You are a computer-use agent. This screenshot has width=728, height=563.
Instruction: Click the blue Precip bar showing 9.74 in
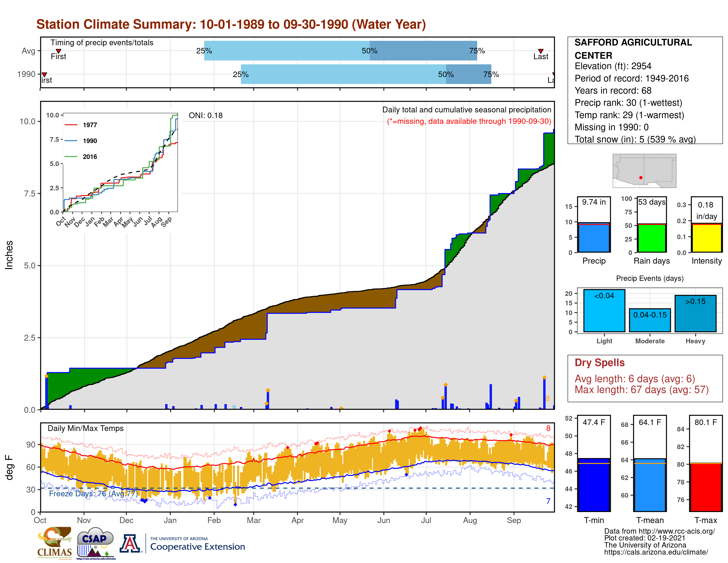(594, 238)
